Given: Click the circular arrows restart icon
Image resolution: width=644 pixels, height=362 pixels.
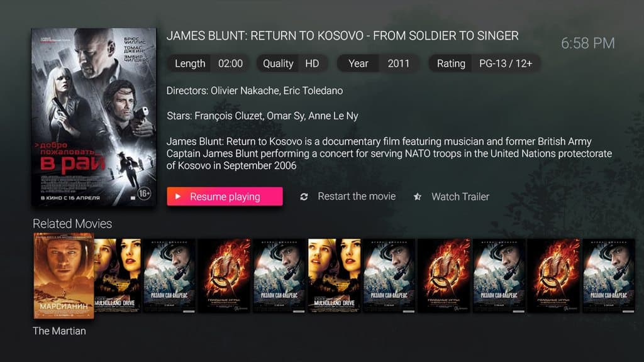Looking at the screenshot, I should click(304, 197).
